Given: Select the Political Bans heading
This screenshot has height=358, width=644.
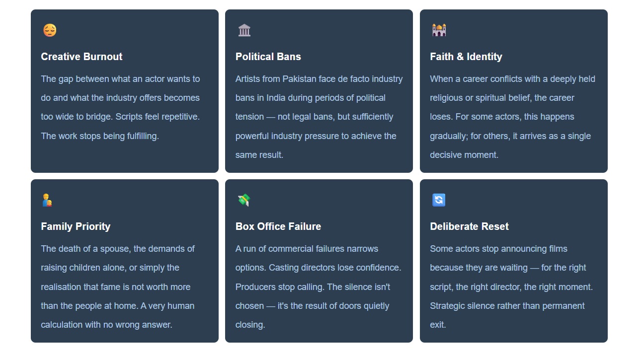Looking at the screenshot, I should (x=268, y=57).
